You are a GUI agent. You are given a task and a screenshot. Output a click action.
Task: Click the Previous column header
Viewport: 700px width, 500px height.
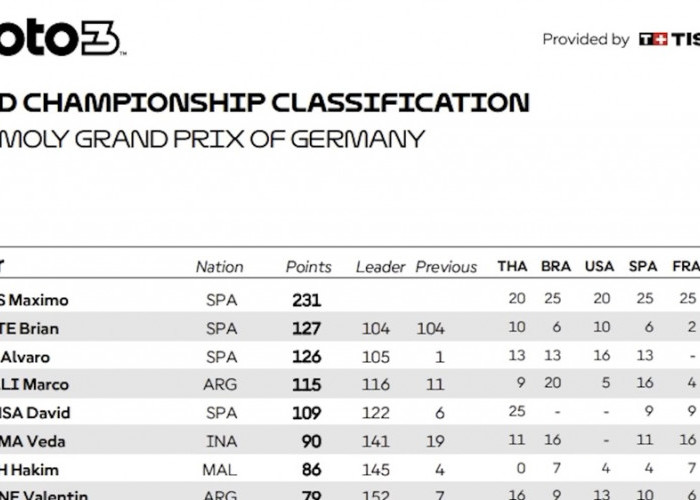[x=446, y=267]
